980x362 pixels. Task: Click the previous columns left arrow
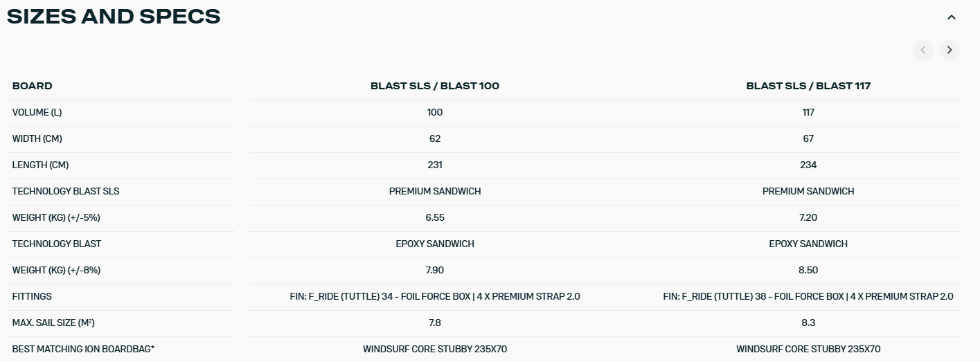[923, 50]
